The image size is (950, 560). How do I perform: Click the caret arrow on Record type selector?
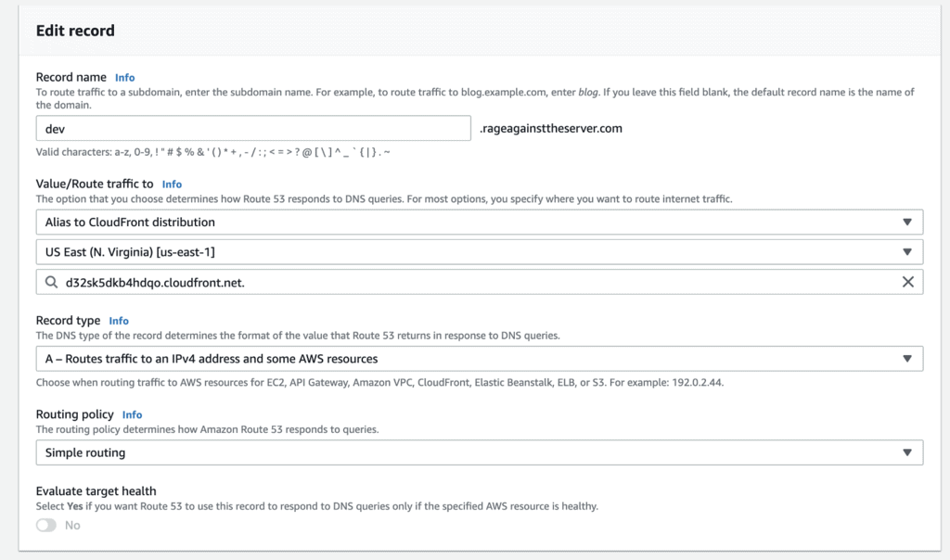pyautogui.click(x=906, y=359)
